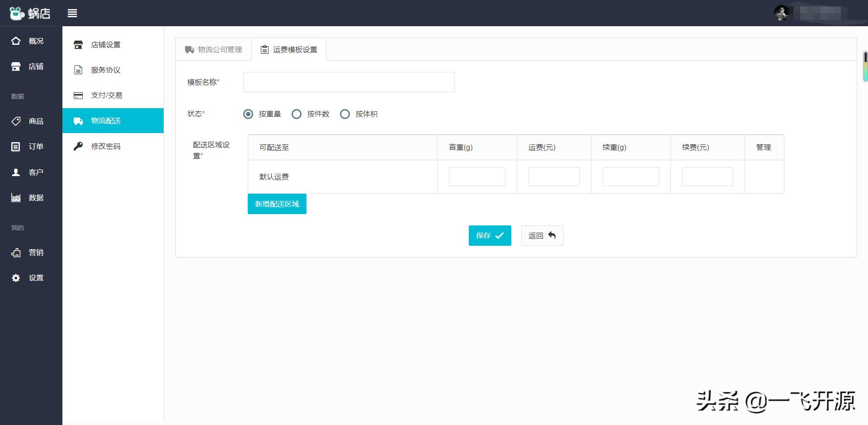Click the 修改密码 wrench icon
This screenshot has width=868, height=425.
[78, 146]
